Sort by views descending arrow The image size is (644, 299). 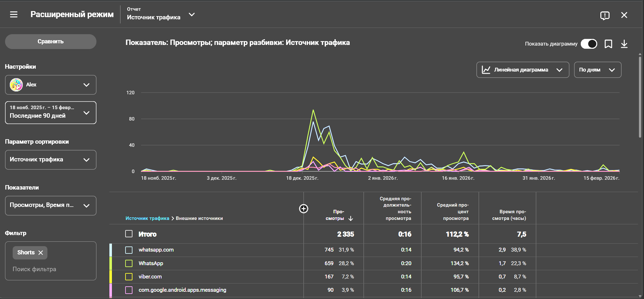coord(351,218)
